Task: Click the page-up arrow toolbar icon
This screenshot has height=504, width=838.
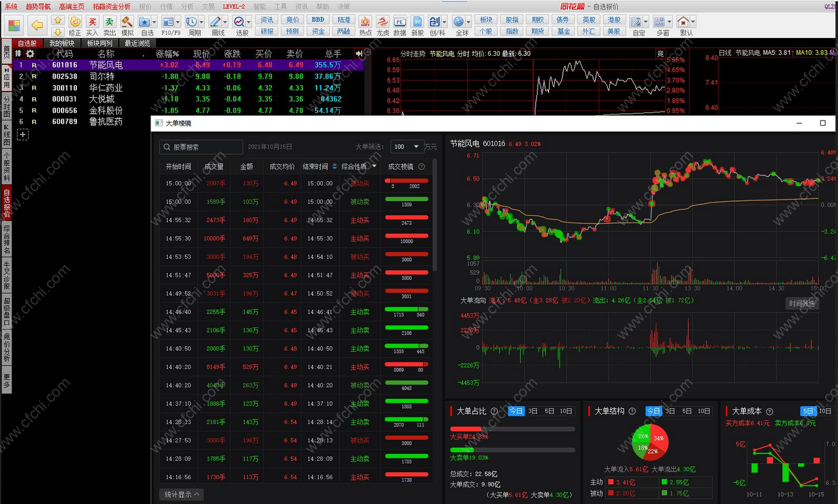Action: click(57, 20)
